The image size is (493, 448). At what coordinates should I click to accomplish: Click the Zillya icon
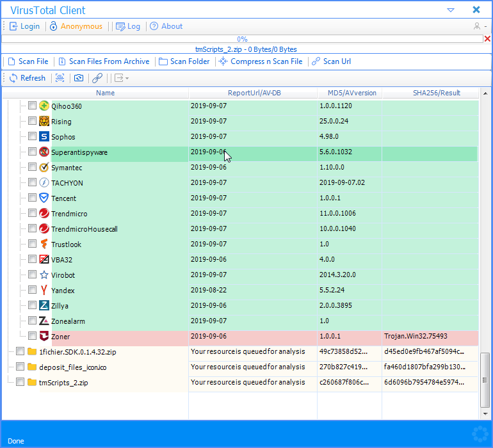[44, 305]
